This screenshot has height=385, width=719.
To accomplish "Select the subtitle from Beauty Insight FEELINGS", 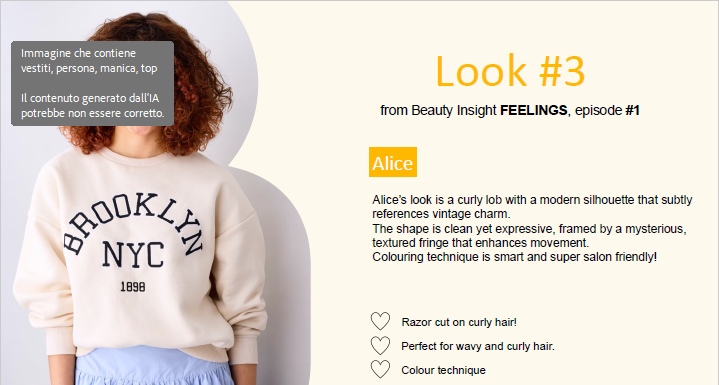I will click(x=510, y=110).
